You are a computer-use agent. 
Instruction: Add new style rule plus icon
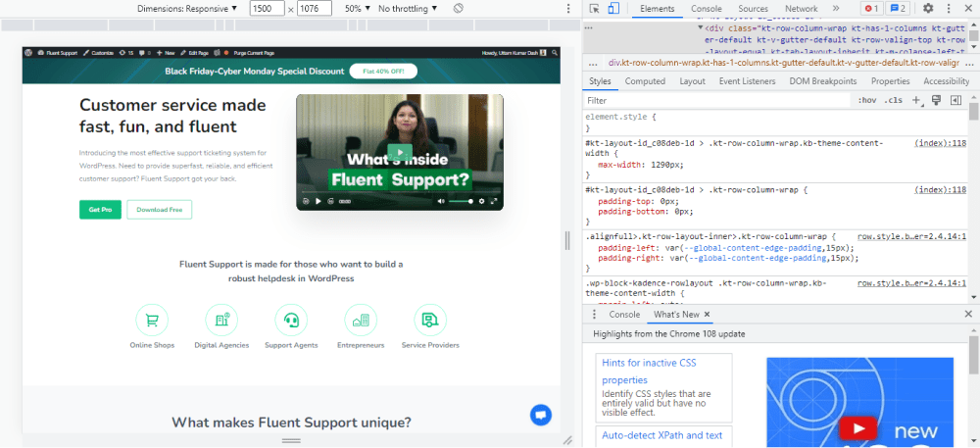tap(917, 101)
